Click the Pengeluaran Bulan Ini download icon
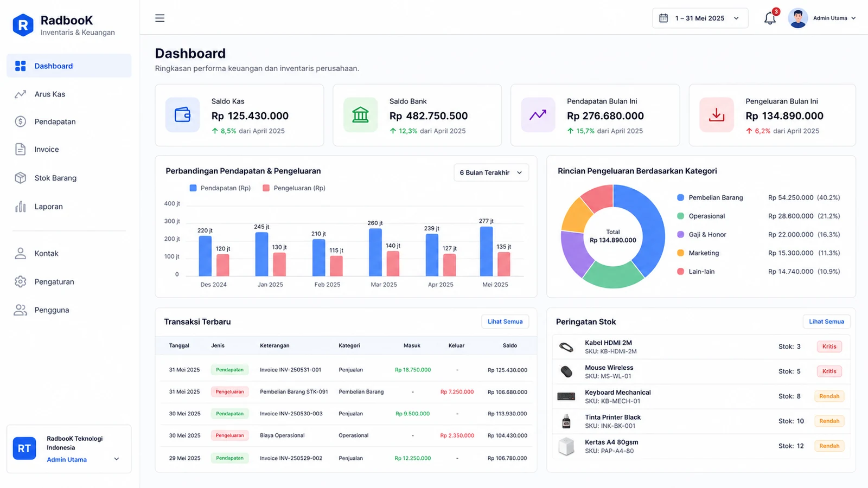Screen dimensions: 868x488 (x=717, y=115)
